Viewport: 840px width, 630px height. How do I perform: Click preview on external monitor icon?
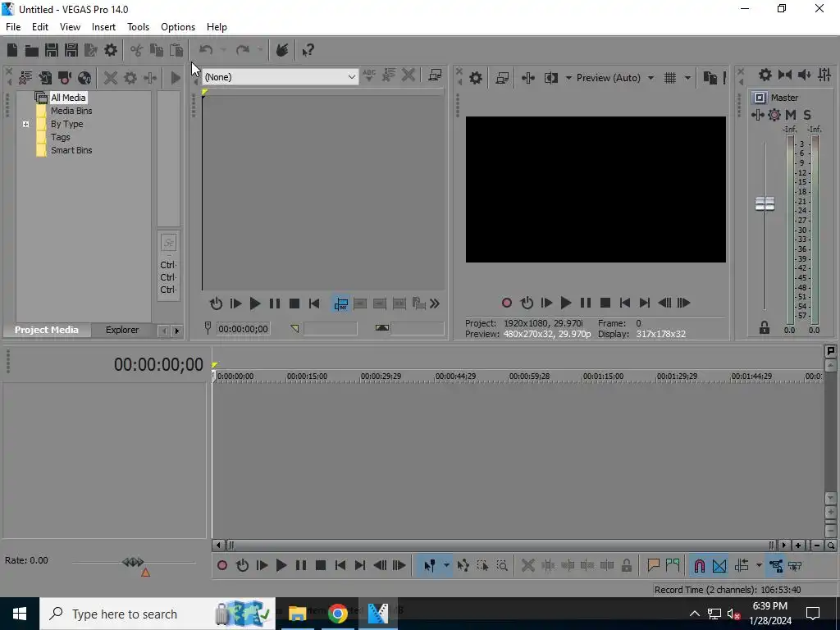(502, 78)
